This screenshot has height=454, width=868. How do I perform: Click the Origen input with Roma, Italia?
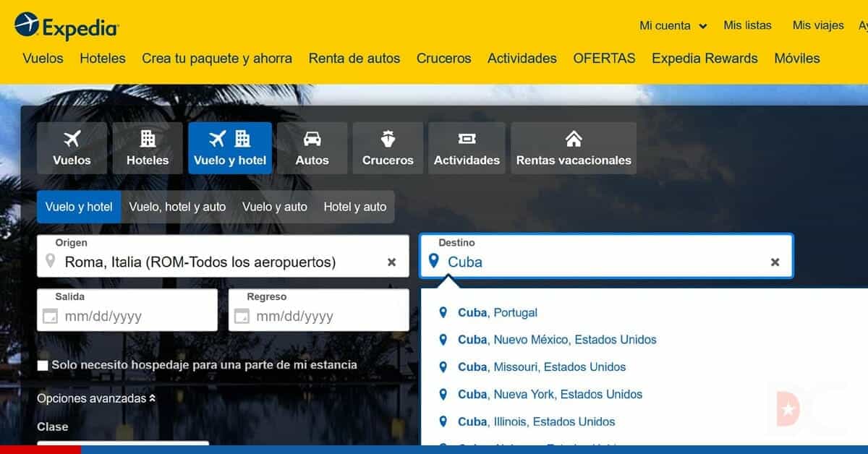(x=223, y=256)
